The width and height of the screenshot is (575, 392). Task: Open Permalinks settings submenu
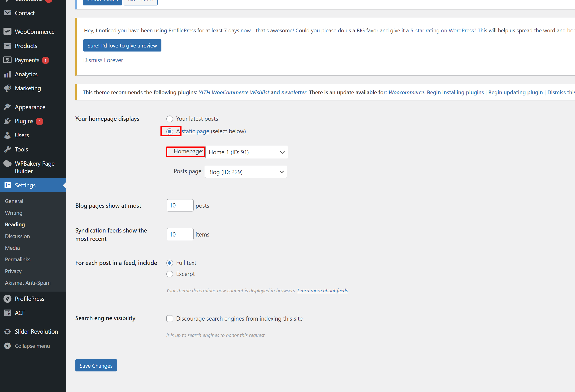point(17,259)
